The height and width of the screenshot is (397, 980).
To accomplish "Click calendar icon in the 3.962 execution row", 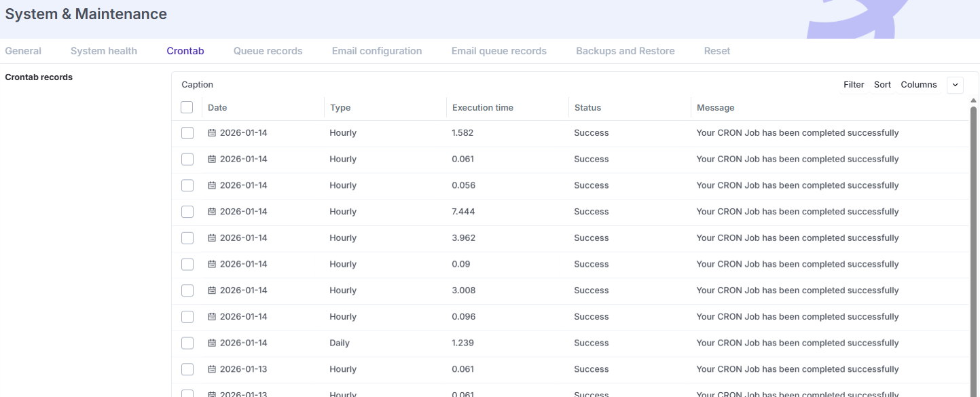I will click(x=212, y=238).
